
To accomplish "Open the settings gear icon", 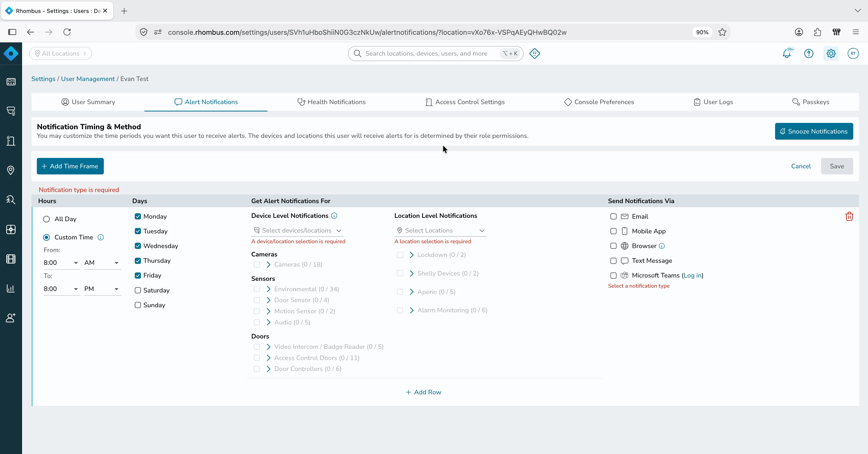I will (x=831, y=54).
